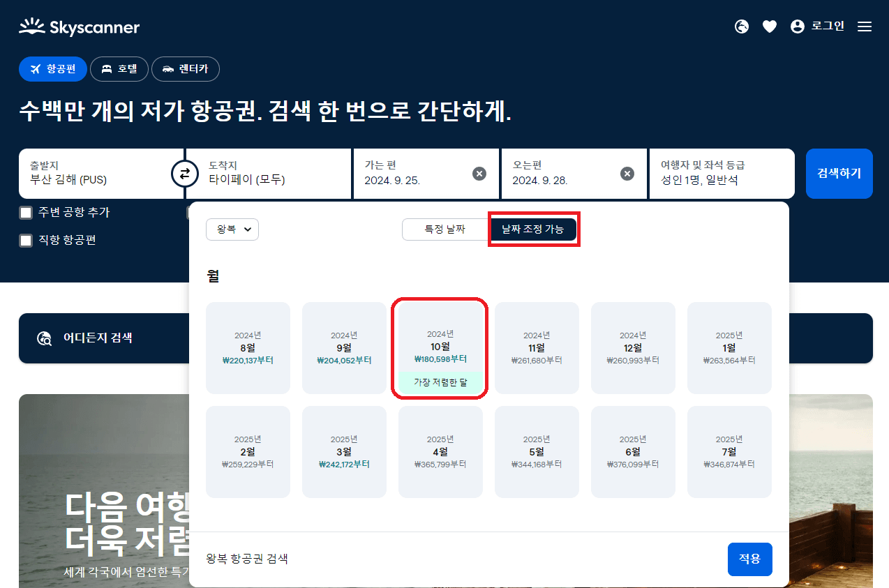
Task: Open the hamburger menu
Action: 864,26
